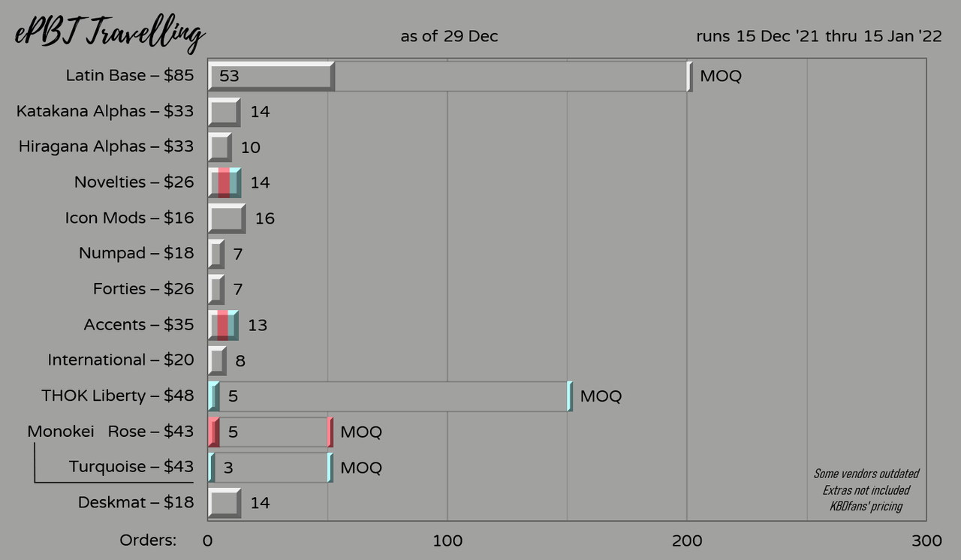Select the 'Hiragana Alphas – $33' label

(x=106, y=146)
